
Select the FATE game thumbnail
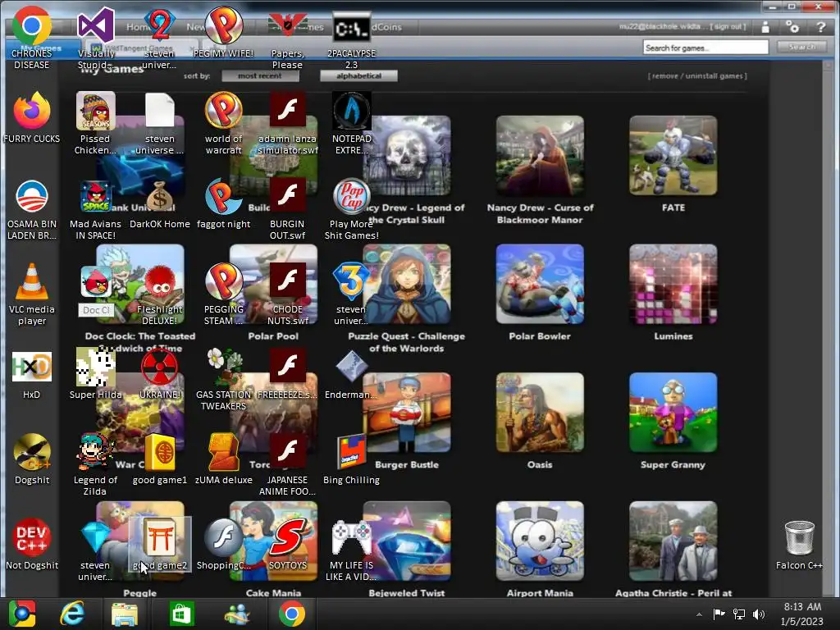coord(673,155)
